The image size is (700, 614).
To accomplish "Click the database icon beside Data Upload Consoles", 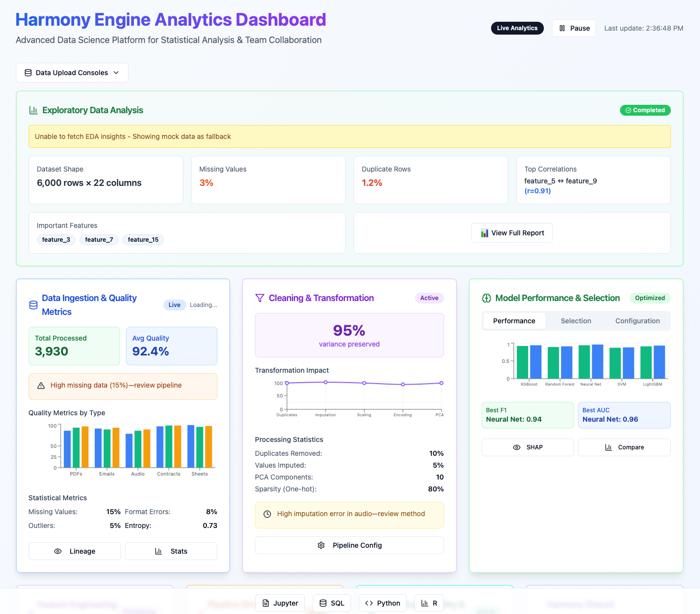I will [x=28, y=73].
